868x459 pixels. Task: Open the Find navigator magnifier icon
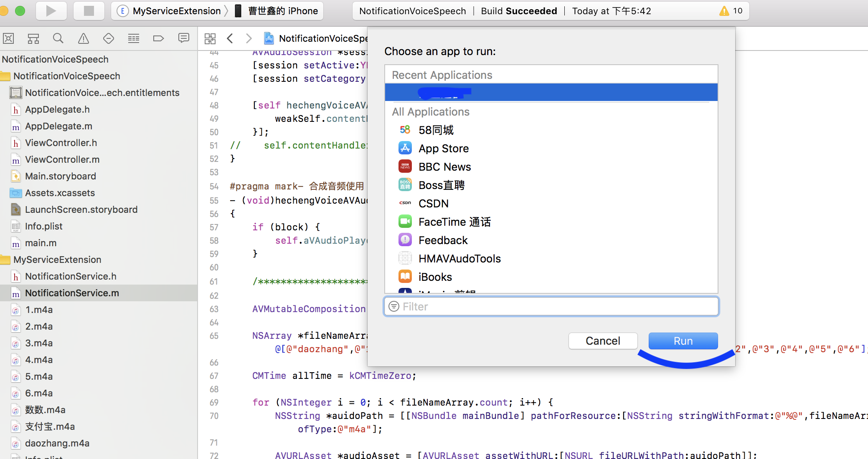pos(58,39)
